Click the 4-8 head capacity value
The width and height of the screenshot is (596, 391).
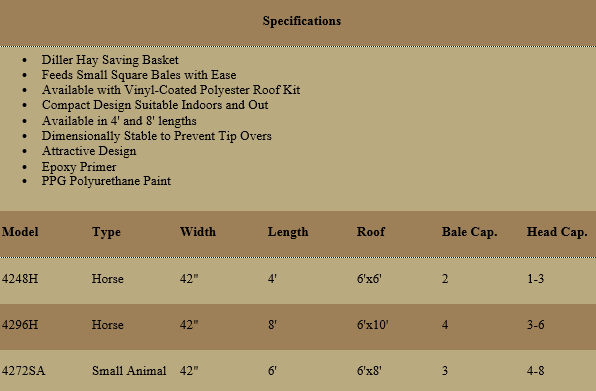point(536,371)
